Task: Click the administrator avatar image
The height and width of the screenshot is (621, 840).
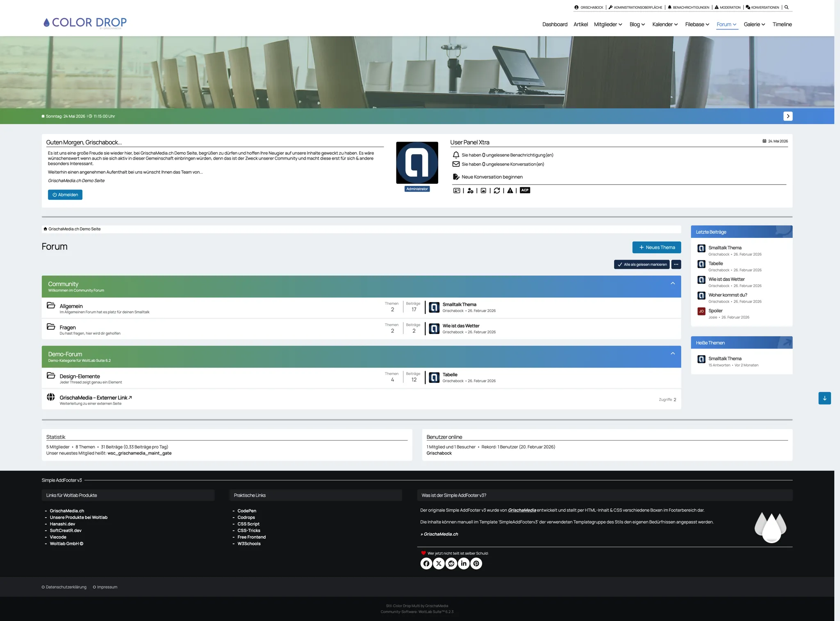Action: tap(417, 163)
